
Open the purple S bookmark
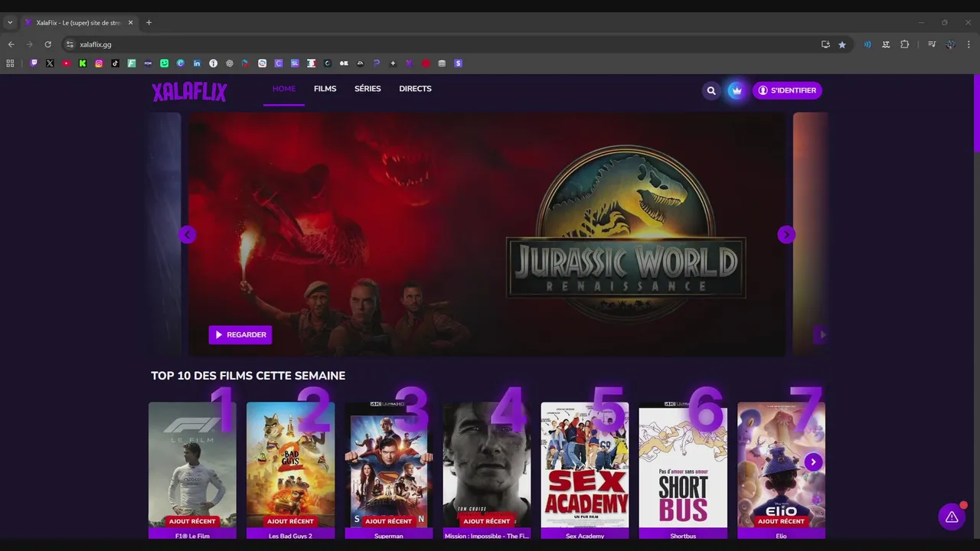pos(459,64)
